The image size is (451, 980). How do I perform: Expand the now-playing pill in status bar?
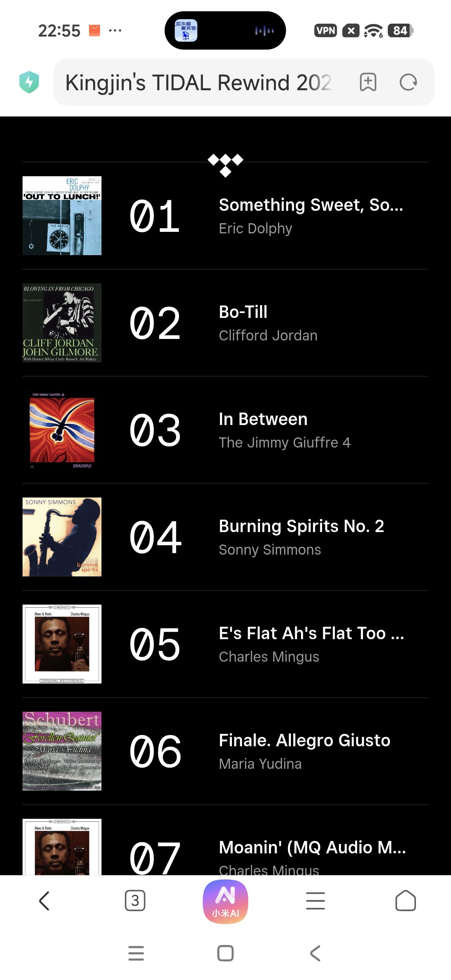click(225, 30)
